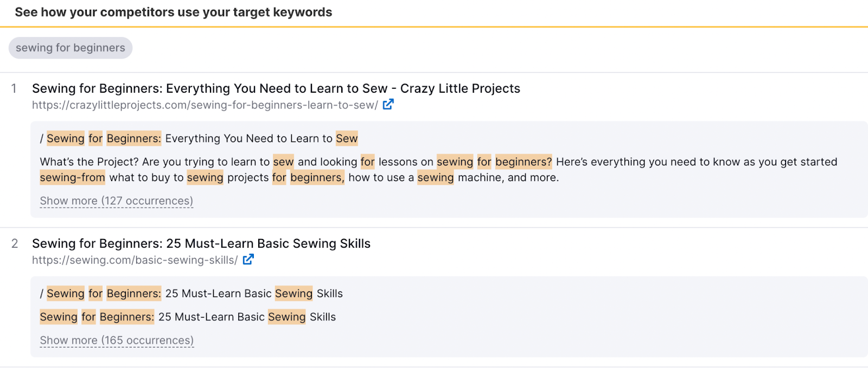Click title 'Sewing for Beginners: Everything You Need to Learn to Sew'
868x368 pixels.
[276, 88]
